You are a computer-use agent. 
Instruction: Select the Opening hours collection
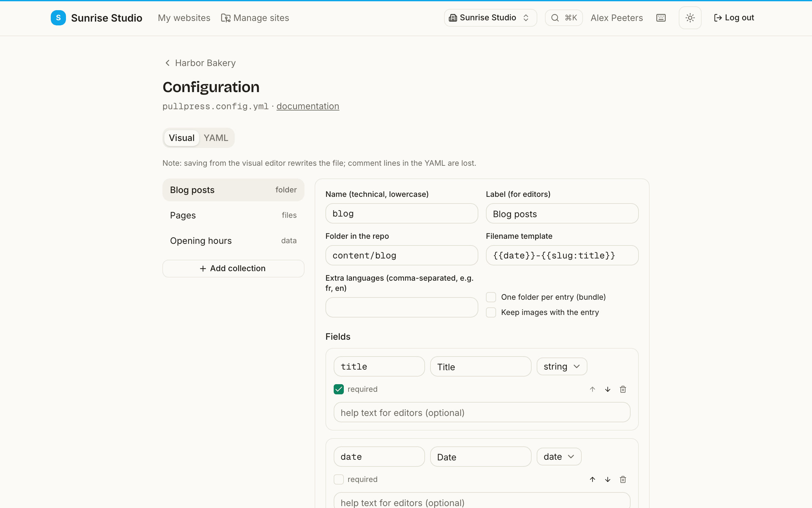pyautogui.click(x=233, y=241)
